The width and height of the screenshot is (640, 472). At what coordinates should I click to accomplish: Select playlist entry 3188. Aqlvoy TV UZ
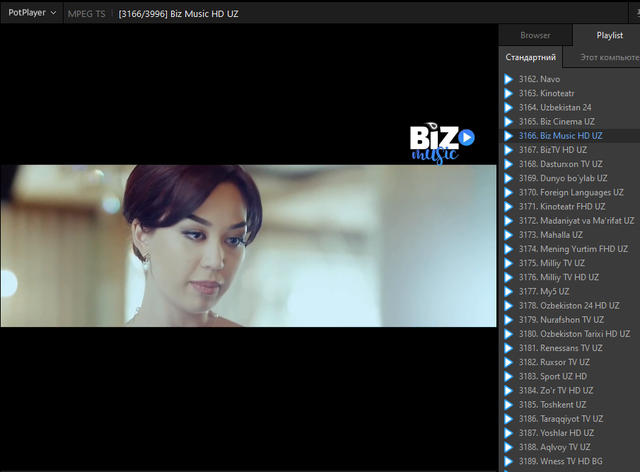pyautogui.click(x=570, y=447)
